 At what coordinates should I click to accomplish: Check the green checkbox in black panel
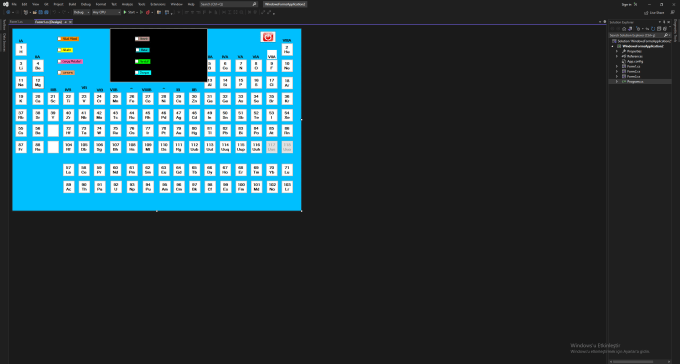pyautogui.click(x=137, y=62)
